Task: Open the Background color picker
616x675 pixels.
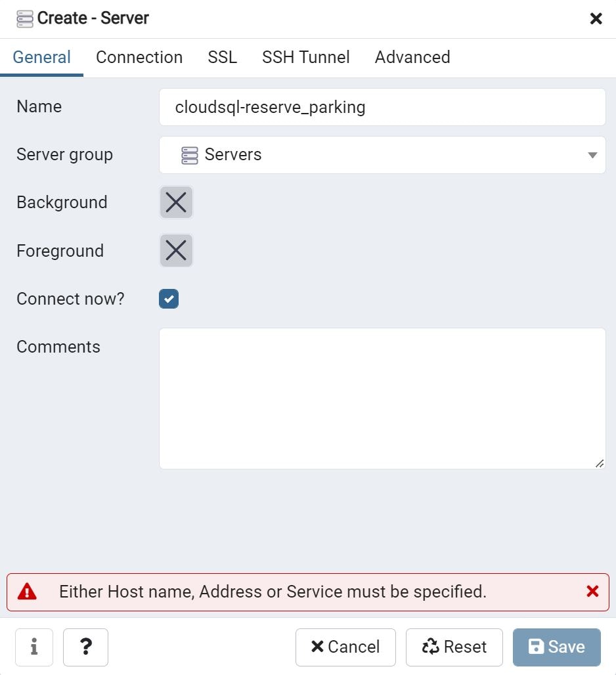Action: [175, 202]
